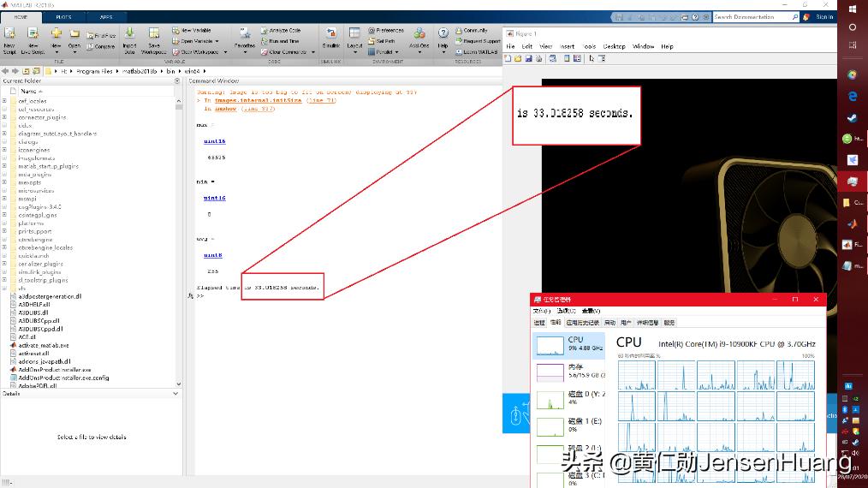
Task: Click the Sign In button
Action: pyautogui.click(x=823, y=16)
